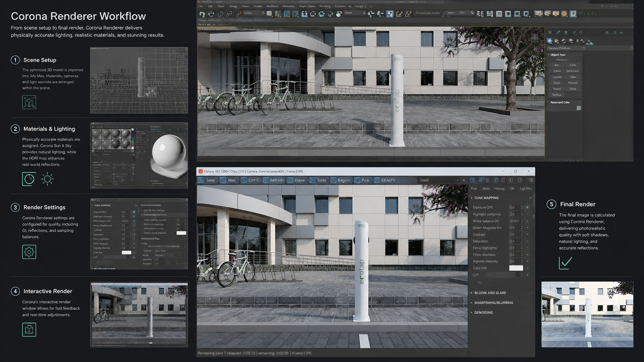Image resolution: width=644 pixels, height=362 pixels.
Task: Open the Create tab in the command panel
Action: tap(550, 33)
